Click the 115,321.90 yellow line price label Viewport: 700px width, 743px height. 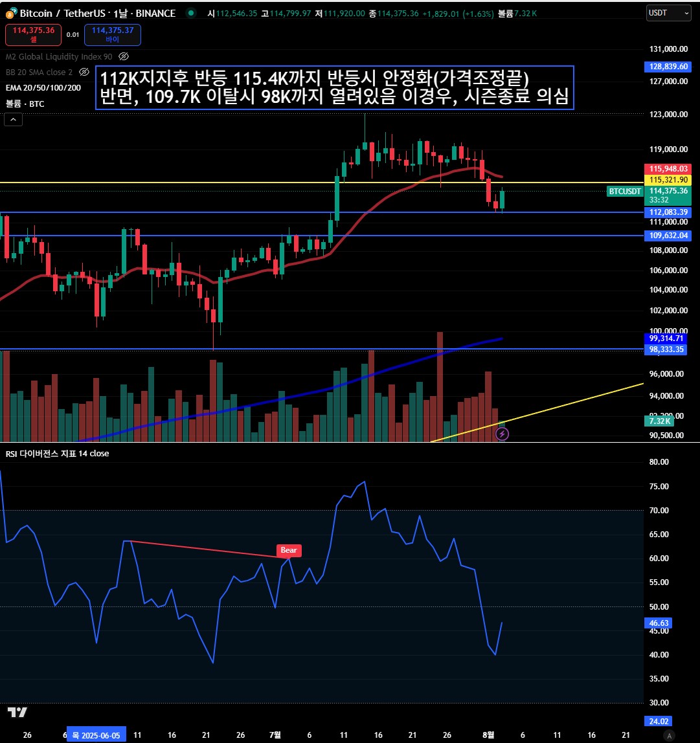click(x=668, y=179)
